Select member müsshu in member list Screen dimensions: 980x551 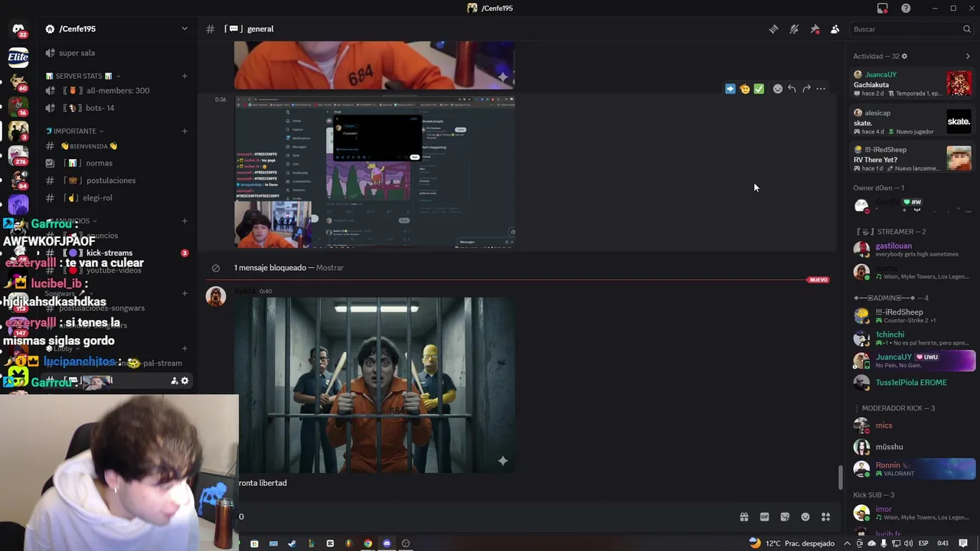coord(913,447)
